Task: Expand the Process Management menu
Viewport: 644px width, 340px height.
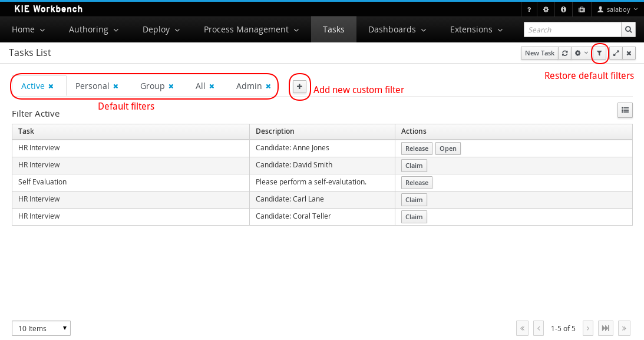Action: pyautogui.click(x=252, y=29)
